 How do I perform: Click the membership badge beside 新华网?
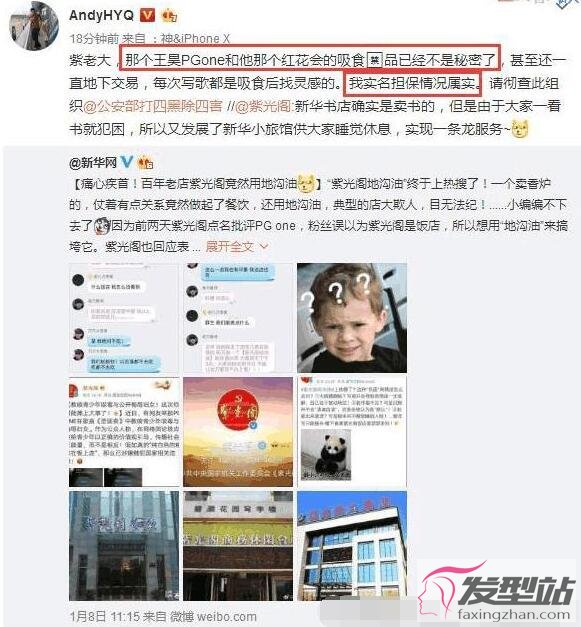click(x=145, y=163)
